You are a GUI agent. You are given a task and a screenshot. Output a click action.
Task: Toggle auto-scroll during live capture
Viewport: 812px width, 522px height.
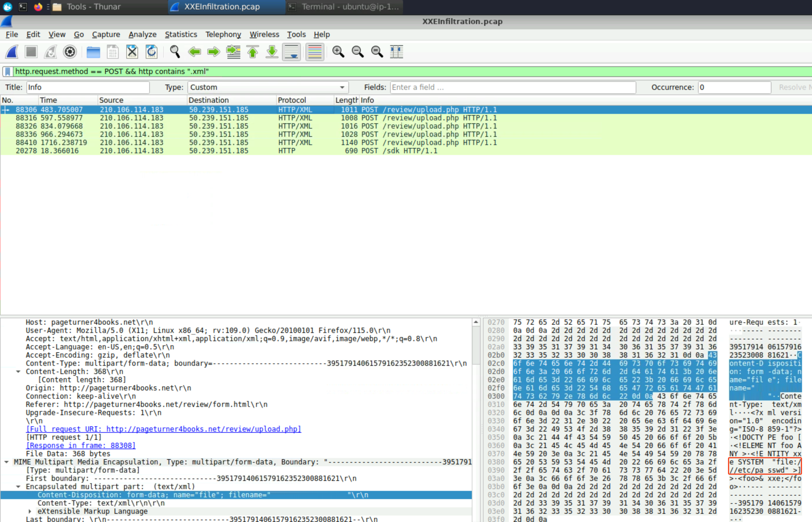tap(292, 52)
